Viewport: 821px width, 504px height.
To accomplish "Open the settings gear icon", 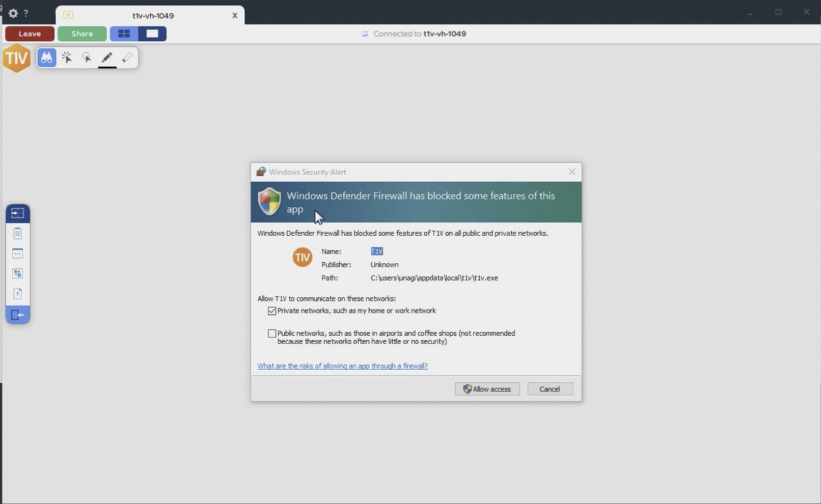I will point(13,14).
